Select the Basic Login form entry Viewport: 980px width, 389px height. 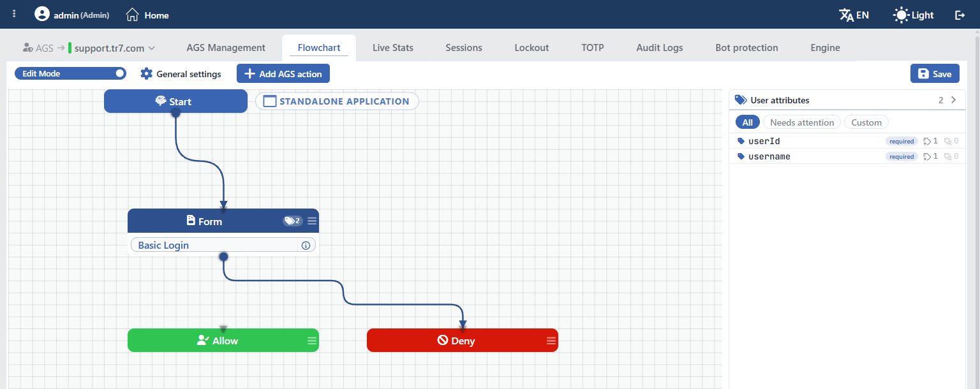[223, 245]
